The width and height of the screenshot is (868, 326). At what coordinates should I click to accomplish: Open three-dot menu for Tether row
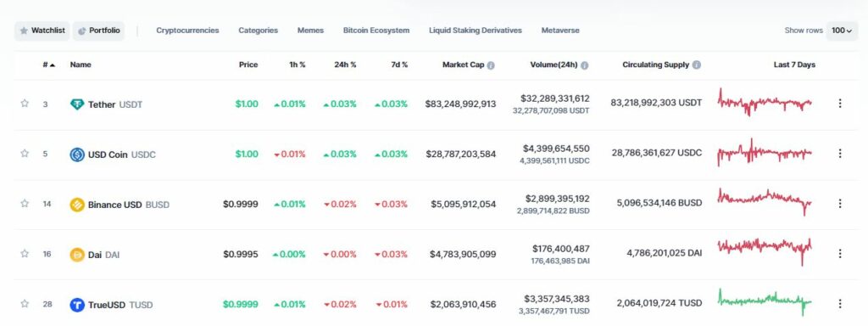coord(840,103)
